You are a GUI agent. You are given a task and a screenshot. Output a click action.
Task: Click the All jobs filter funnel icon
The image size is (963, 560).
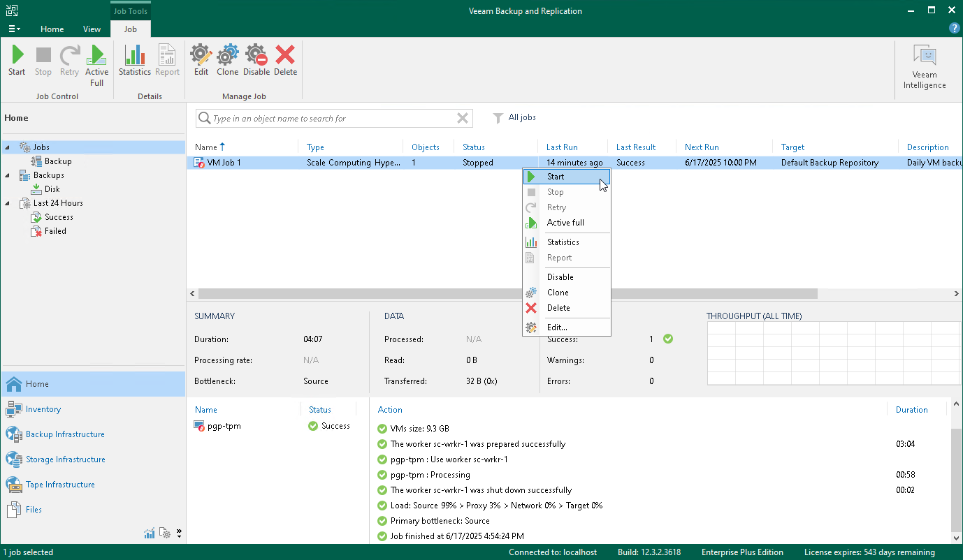pos(498,118)
